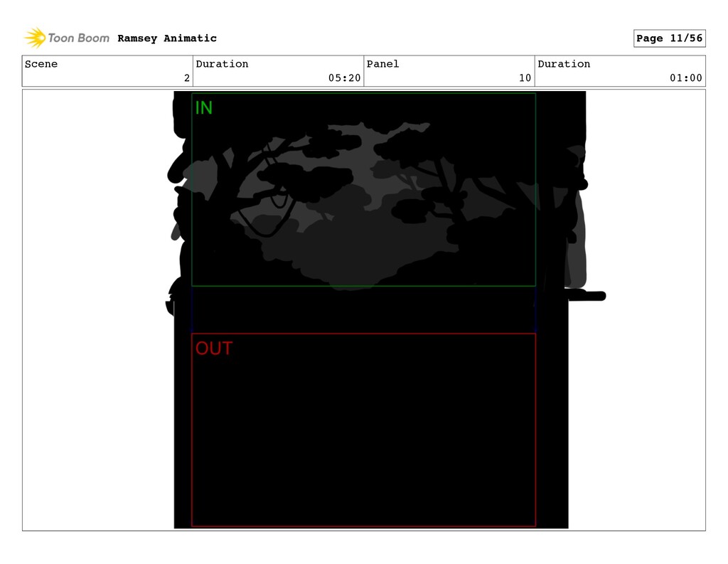The height and width of the screenshot is (564, 728).
Task: Click the 'Scene' header label
Action: (41, 64)
